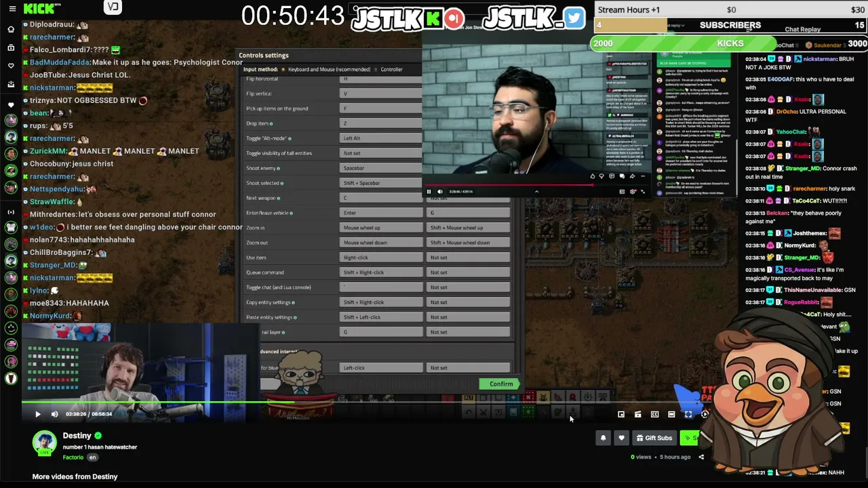This screenshot has width=868, height=488.
Task: Change the Use item Right-click keybind
Action: 380,258
